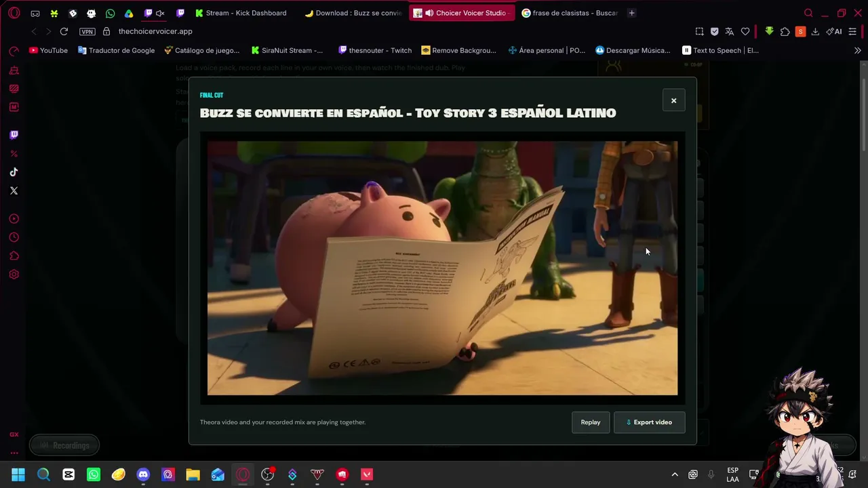Toggle the Opera VPN badge
Screen dimensions: 868x488
(x=87, y=31)
